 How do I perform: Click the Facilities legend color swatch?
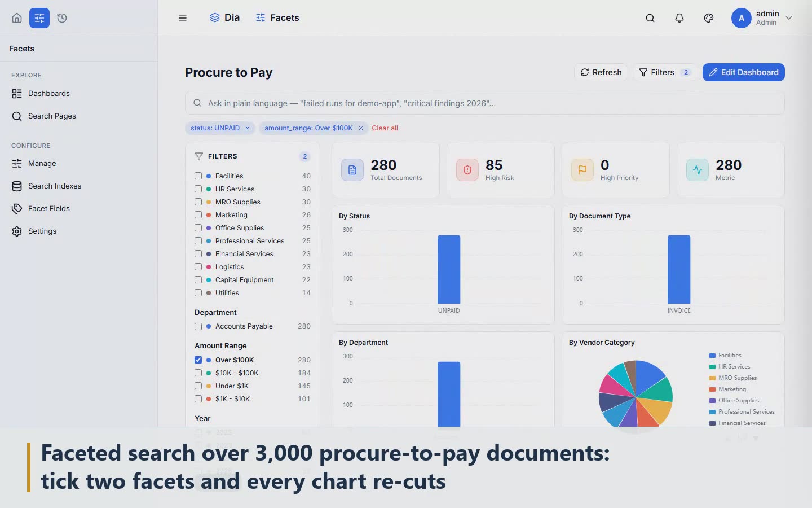click(712, 356)
